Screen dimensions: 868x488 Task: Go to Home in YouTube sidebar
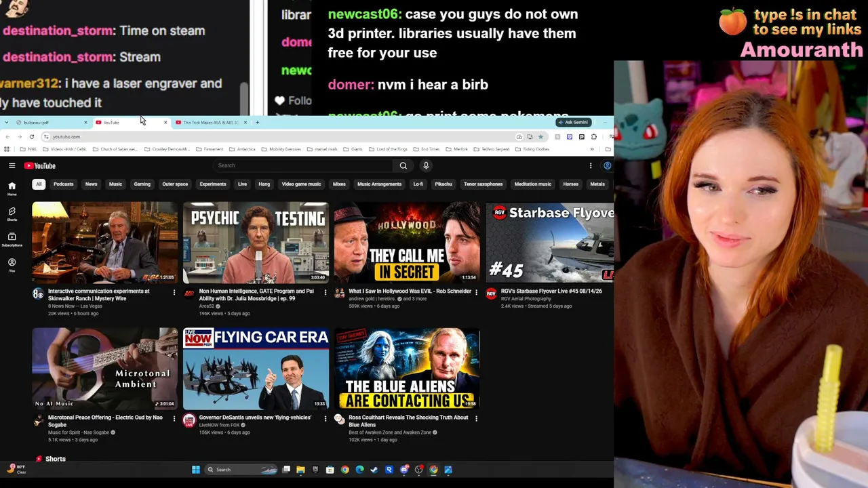click(x=12, y=188)
